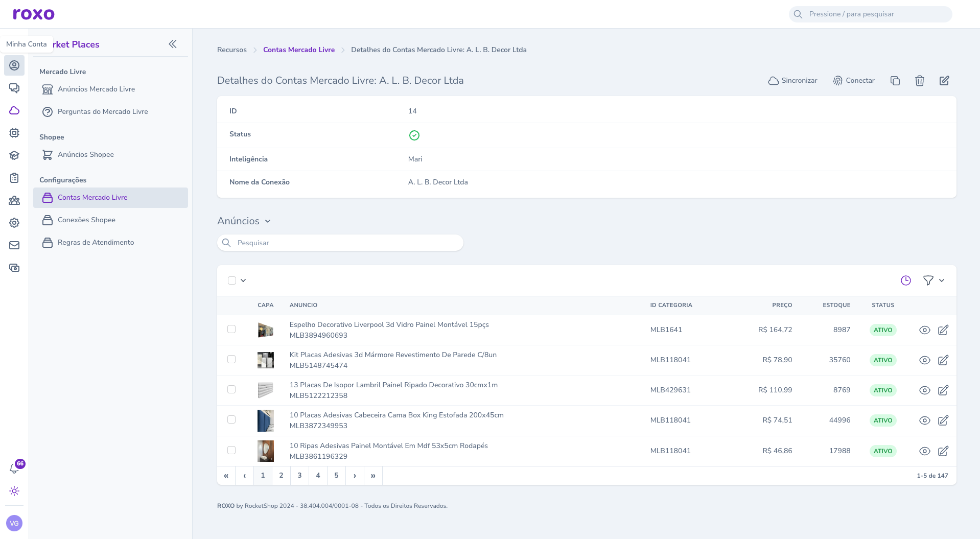Edit the Espelho Decorativo Liverpool listing
This screenshot has width=980, height=539.
coord(943,330)
